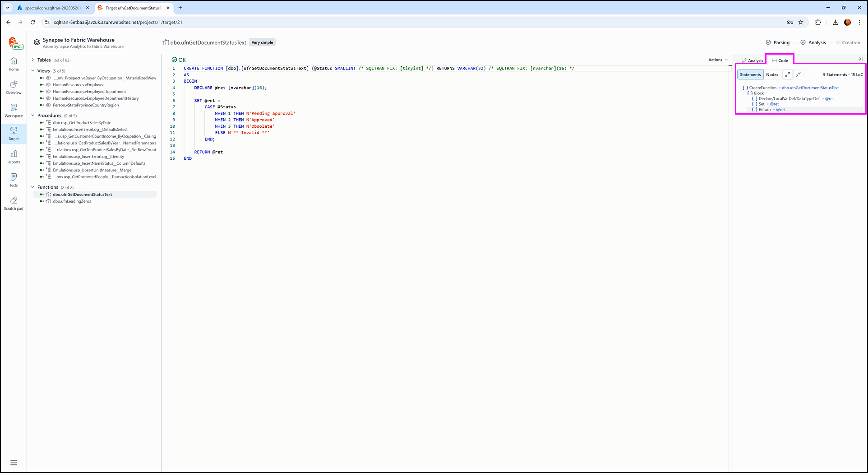Screen dimensions: 868x473
Task: Open the Workspace section
Action: 14,110
